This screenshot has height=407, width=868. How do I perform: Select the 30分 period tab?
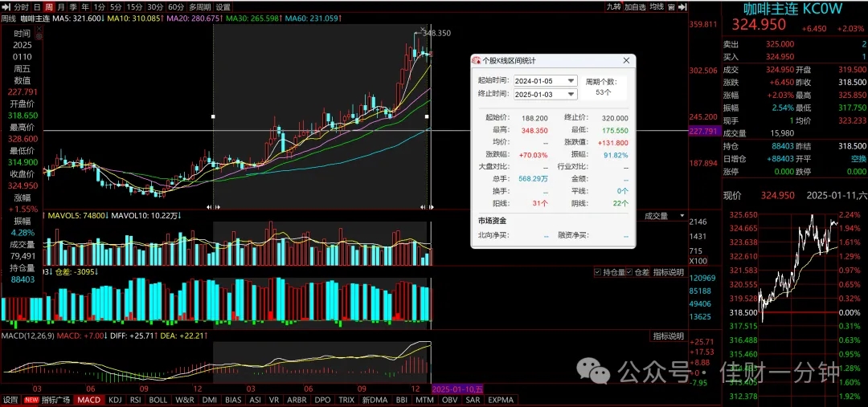click(x=154, y=7)
